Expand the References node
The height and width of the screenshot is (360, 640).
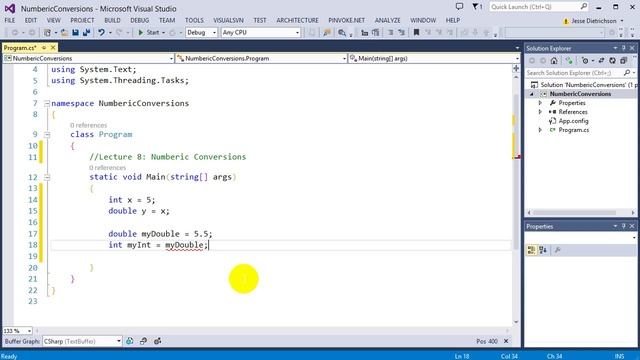540,112
